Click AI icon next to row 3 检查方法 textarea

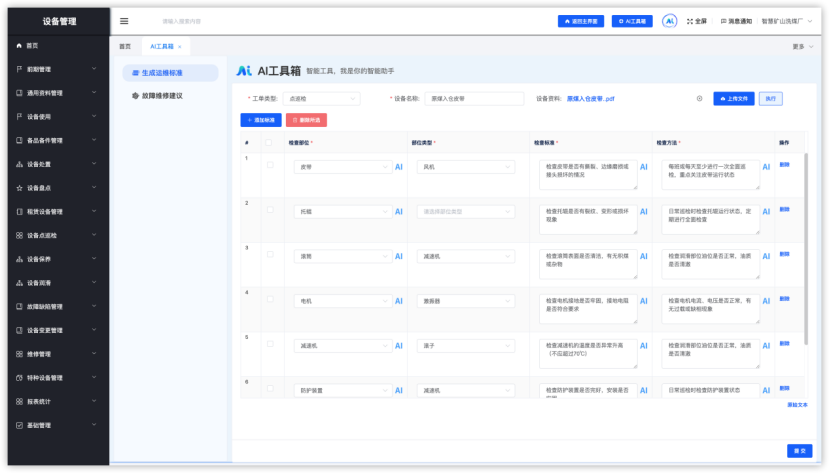(x=766, y=256)
